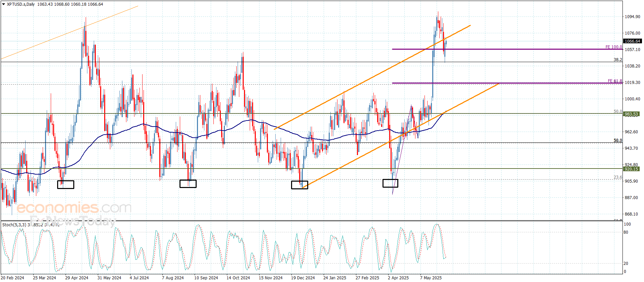The image size is (644, 282).
Task: Click the 1057.10 price axis label
Action: coord(632,50)
